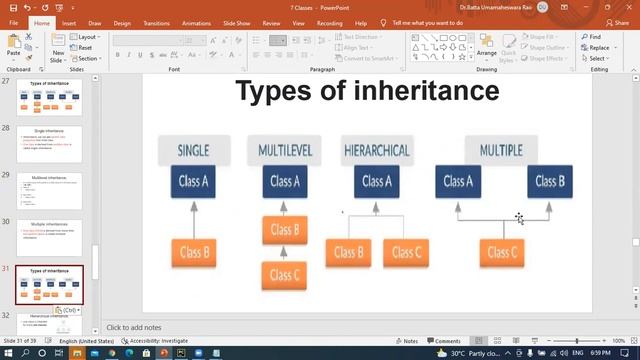
Task: Switch to Normal view button
Action: point(479,340)
